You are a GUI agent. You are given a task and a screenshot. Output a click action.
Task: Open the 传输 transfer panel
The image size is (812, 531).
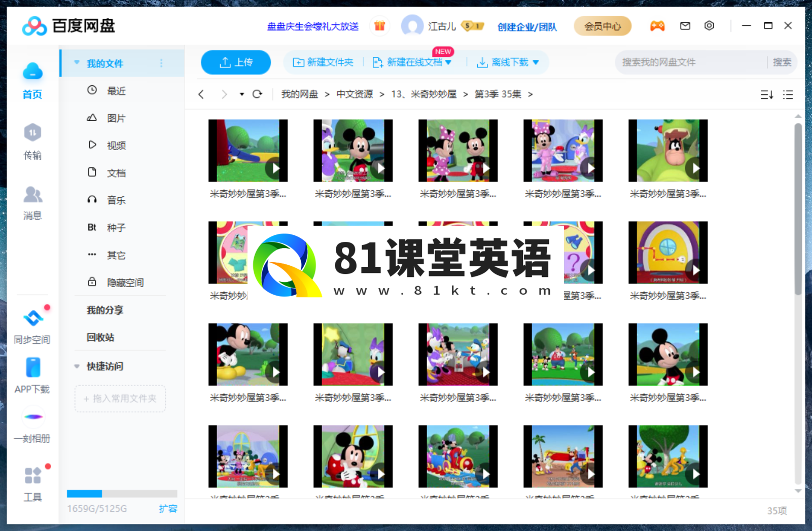click(32, 141)
